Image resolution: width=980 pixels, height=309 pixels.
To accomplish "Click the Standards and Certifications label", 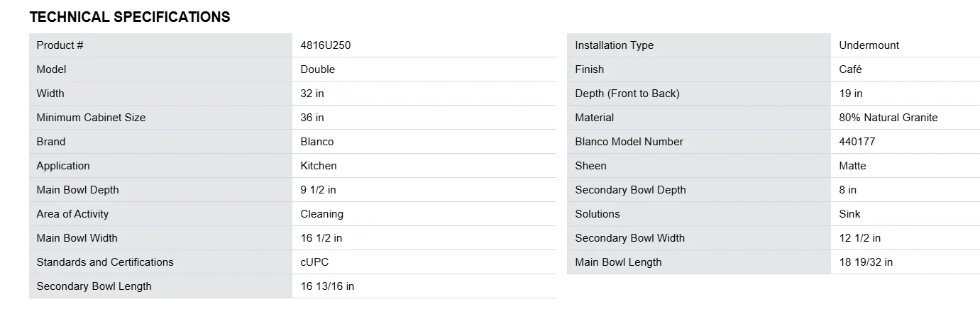I will pyautogui.click(x=105, y=262).
